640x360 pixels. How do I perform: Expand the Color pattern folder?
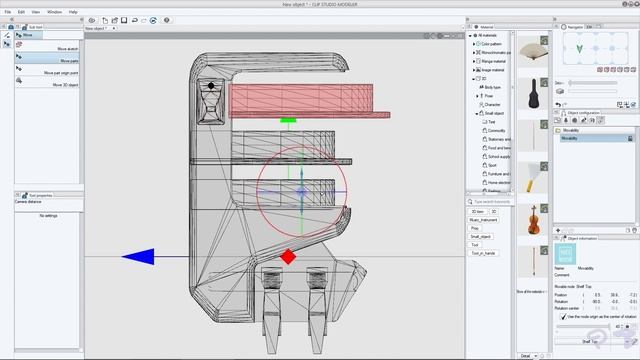[x=474, y=44]
